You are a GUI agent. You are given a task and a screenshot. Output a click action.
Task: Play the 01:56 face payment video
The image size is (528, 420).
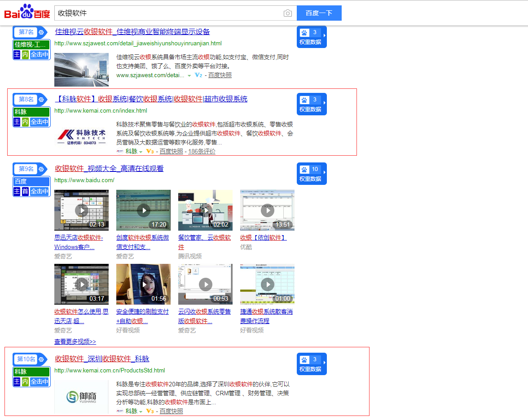tap(144, 284)
